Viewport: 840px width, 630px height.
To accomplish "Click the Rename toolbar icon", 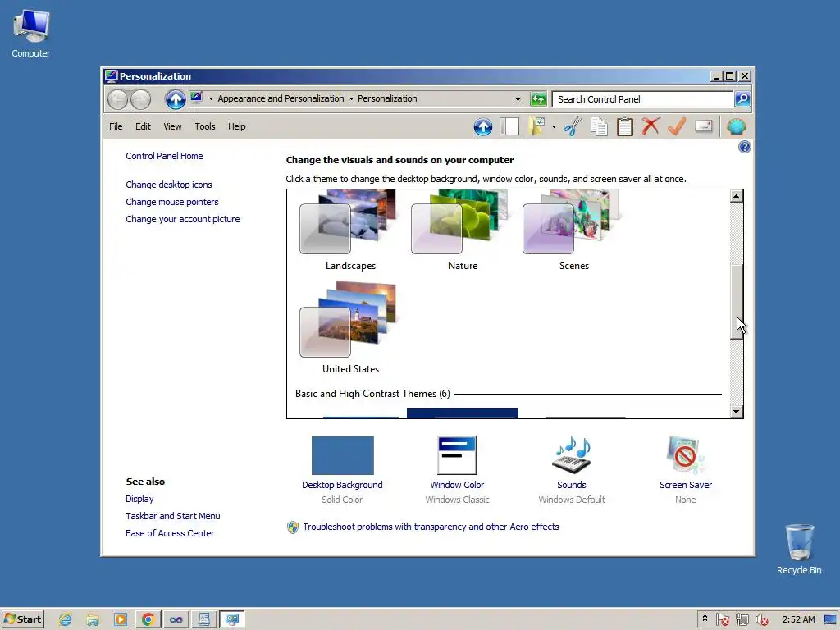I will [x=703, y=126].
